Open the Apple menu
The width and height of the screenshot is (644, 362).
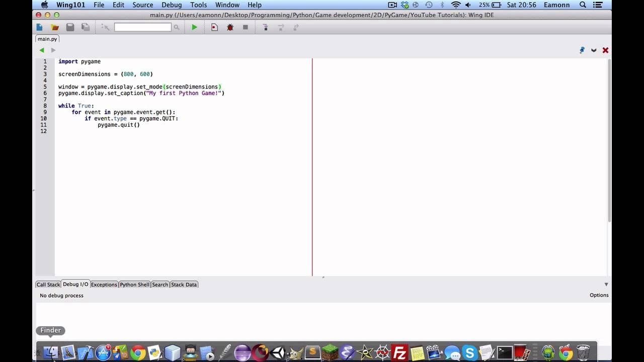[x=44, y=5]
